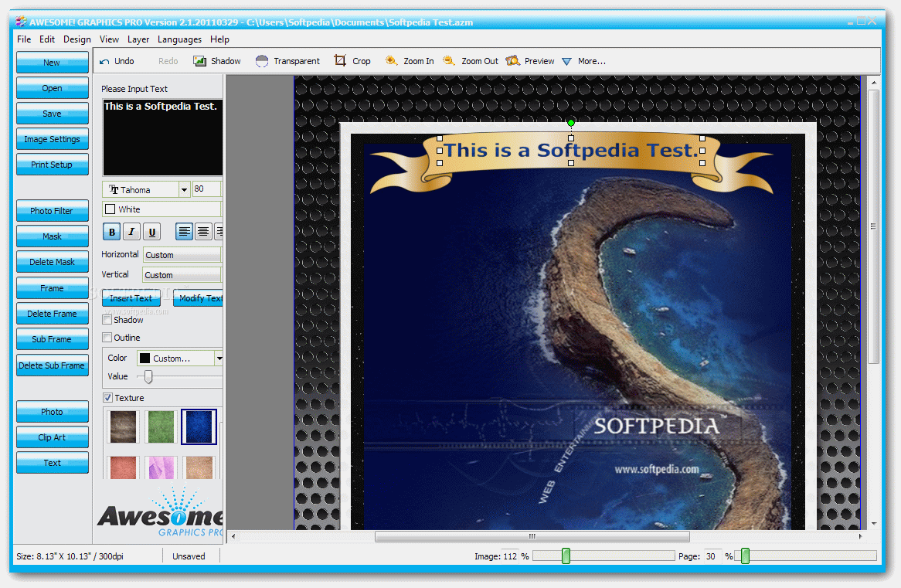Click the Image zoom percentage slider

[x=603, y=556]
